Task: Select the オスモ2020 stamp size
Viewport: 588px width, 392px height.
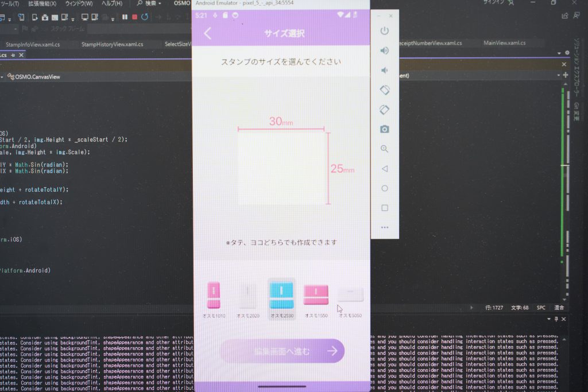Action: click(x=248, y=300)
